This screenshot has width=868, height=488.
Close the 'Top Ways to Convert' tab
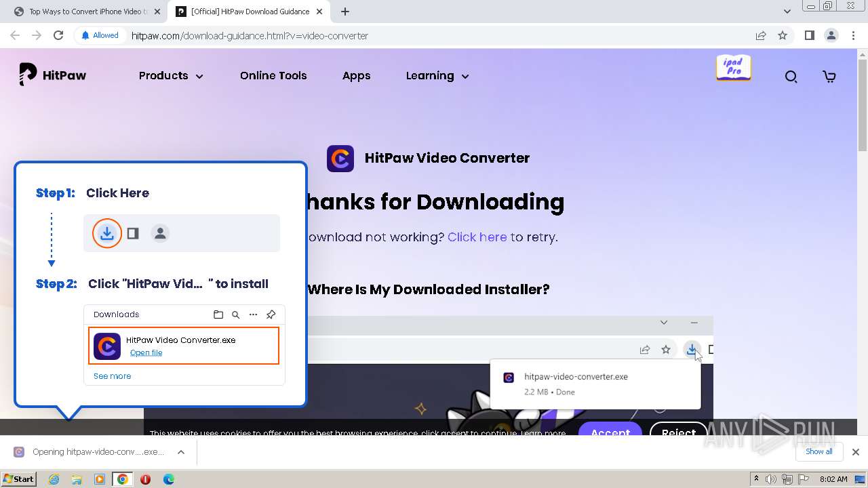click(x=157, y=12)
